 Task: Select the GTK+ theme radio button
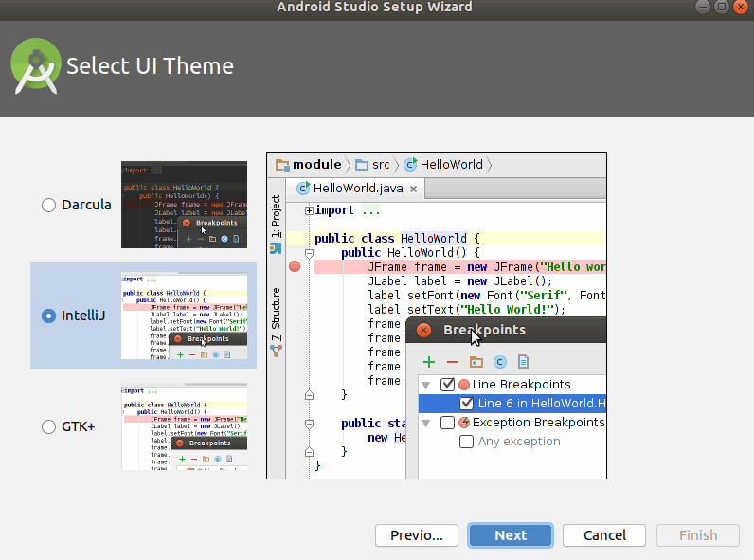(48, 426)
